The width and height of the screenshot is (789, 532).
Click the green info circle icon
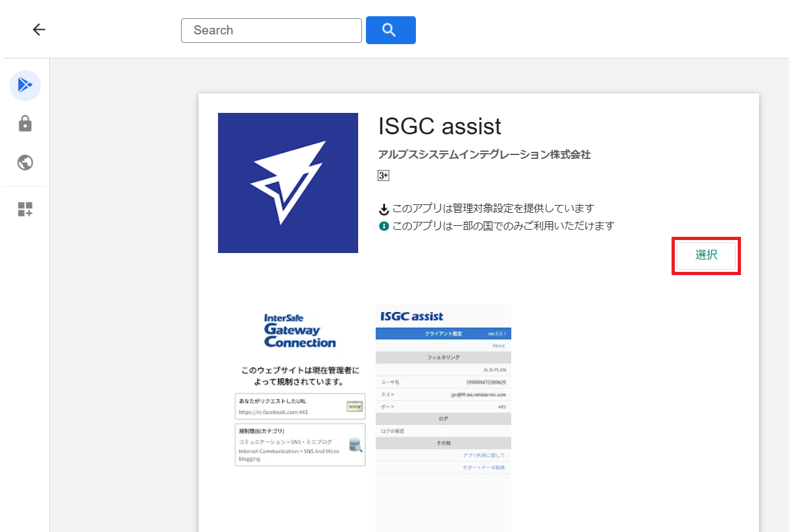point(384,226)
